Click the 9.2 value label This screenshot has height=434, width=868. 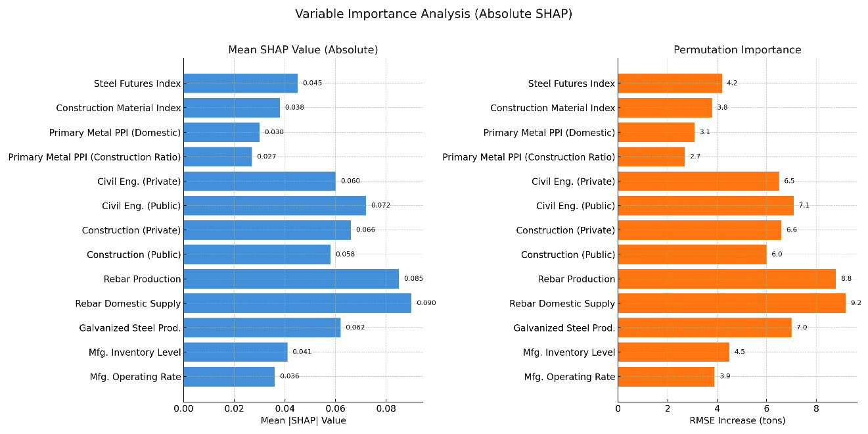pyautogui.click(x=856, y=303)
